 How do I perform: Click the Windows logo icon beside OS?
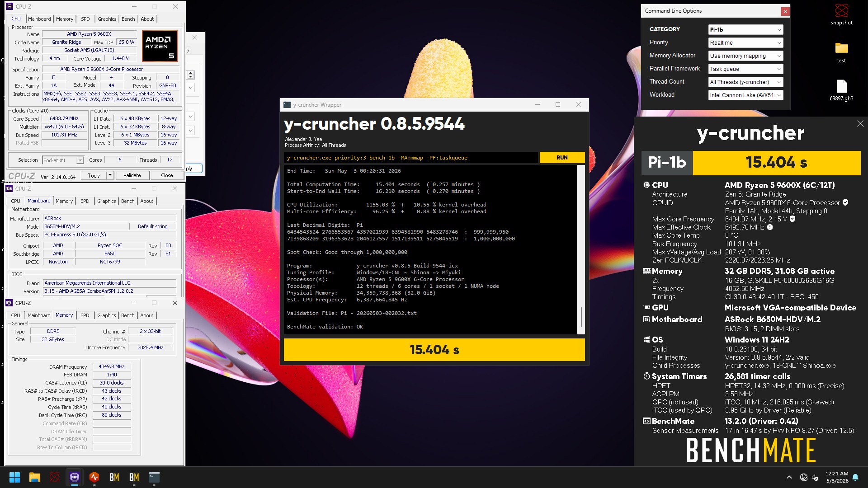[646, 339]
